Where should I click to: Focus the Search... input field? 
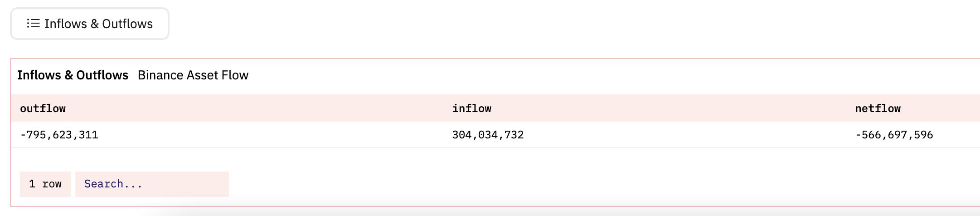(x=152, y=184)
